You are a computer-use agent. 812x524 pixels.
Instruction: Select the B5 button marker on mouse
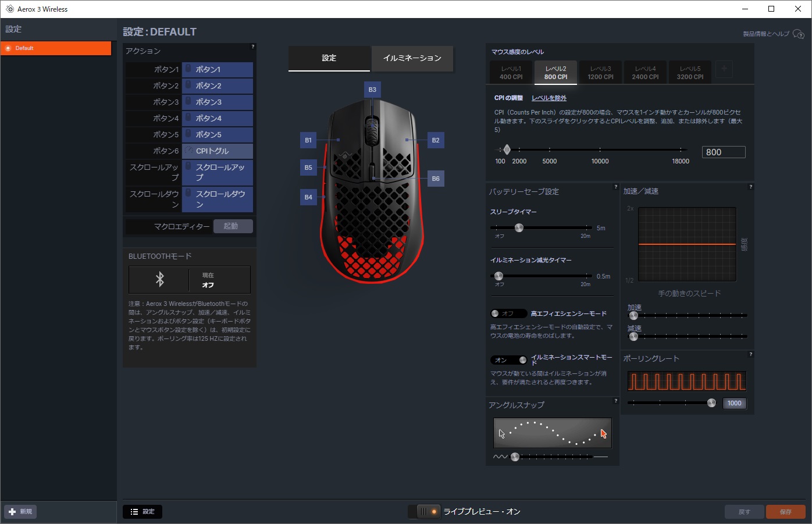click(308, 167)
